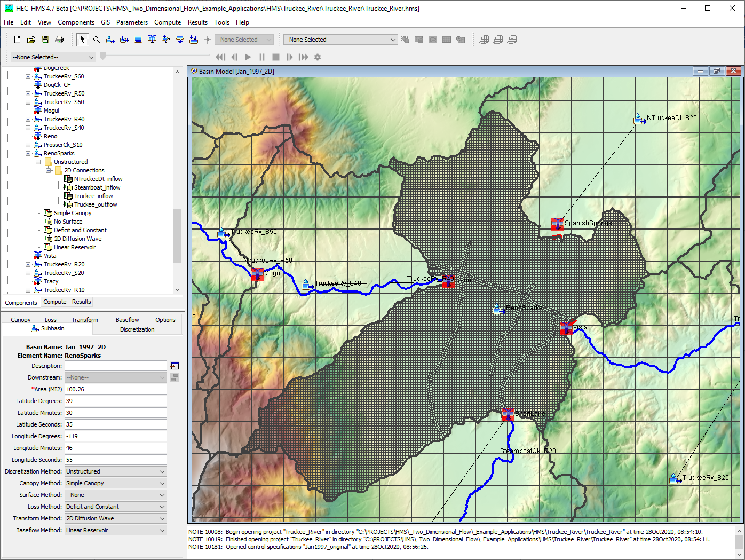The height and width of the screenshot is (560, 745).
Task: Choose the Reservoir Creation tool
Action: click(138, 40)
